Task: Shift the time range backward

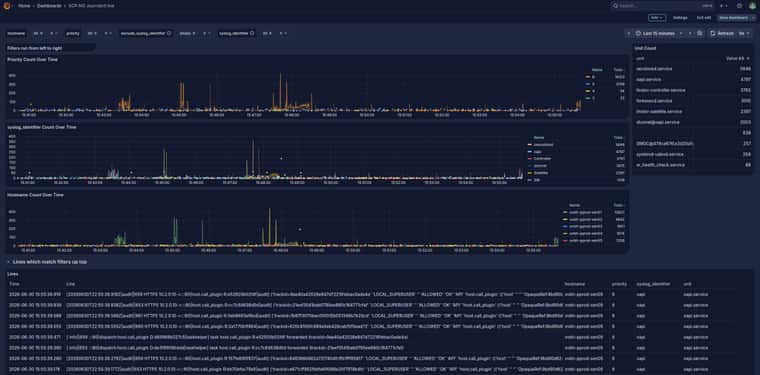Action: point(629,33)
